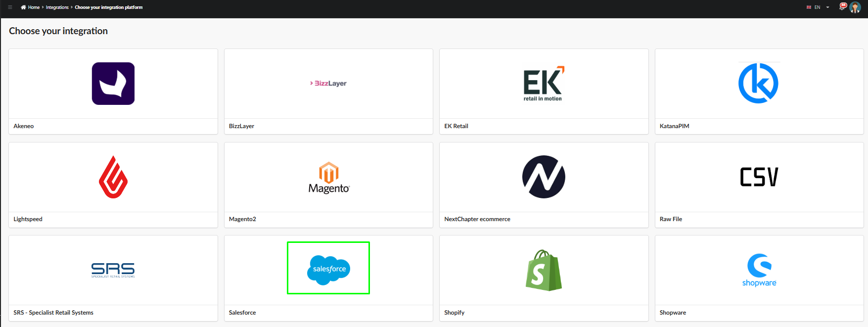Screen dimensions: 868x327
Task: Click the UK flag language icon
Action: (809, 7)
